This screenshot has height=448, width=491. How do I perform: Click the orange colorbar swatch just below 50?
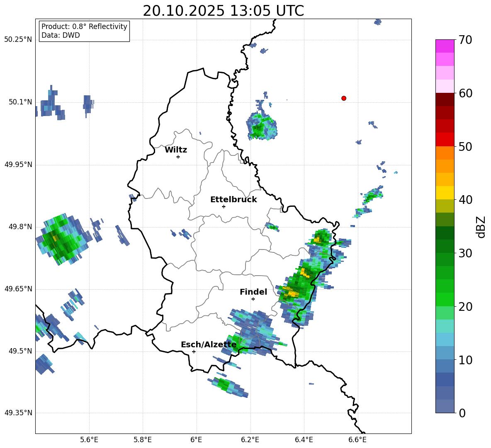(445, 153)
